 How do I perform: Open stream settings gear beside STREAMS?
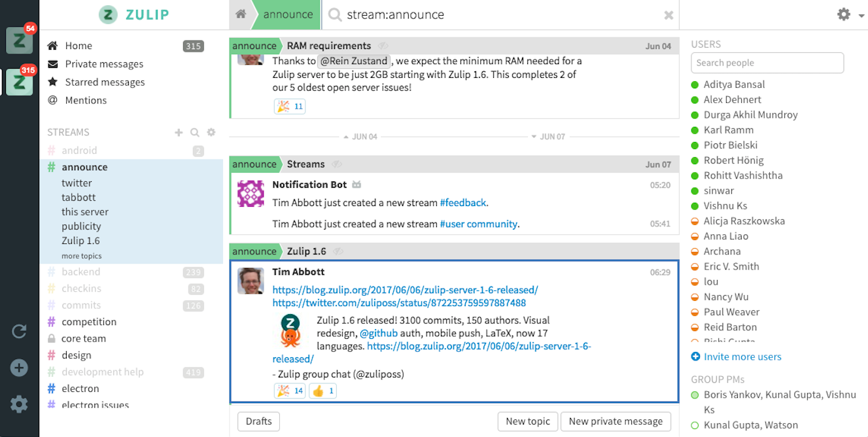pos(211,132)
